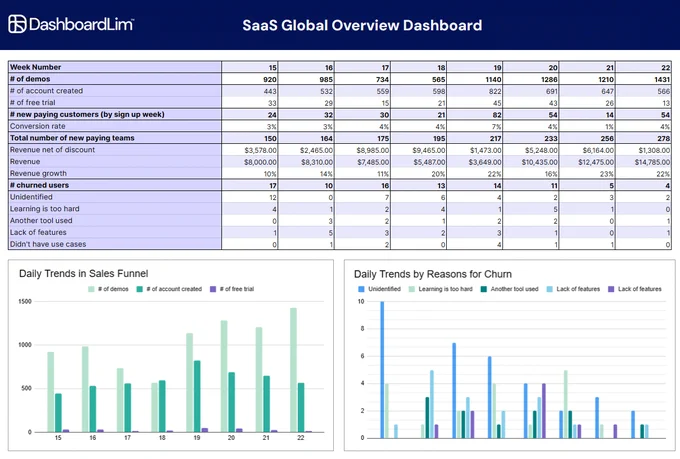680x459 pixels.
Task: Click accounts created cell value 822
Action: (495, 91)
